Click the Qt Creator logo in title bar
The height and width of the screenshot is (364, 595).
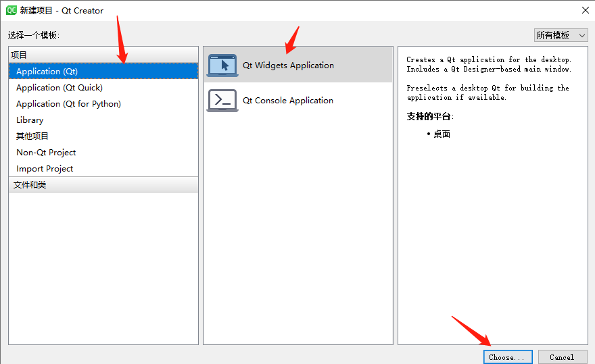click(x=11, y=10)
